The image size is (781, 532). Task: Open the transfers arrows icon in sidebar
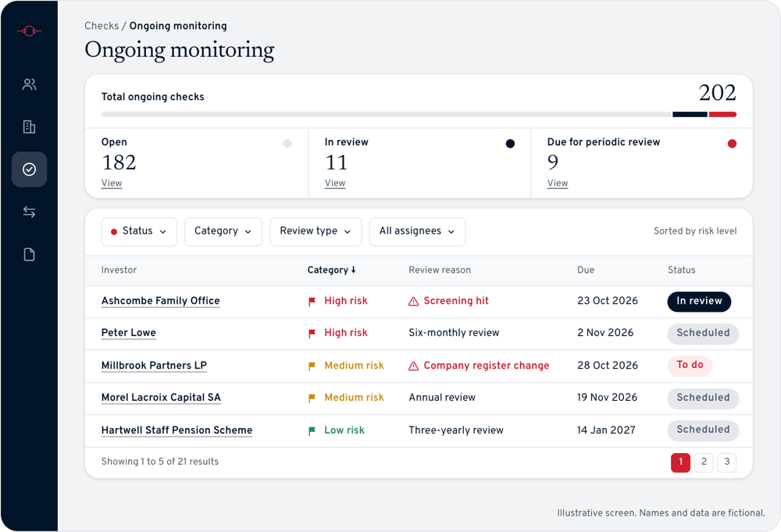coord(29,212)
